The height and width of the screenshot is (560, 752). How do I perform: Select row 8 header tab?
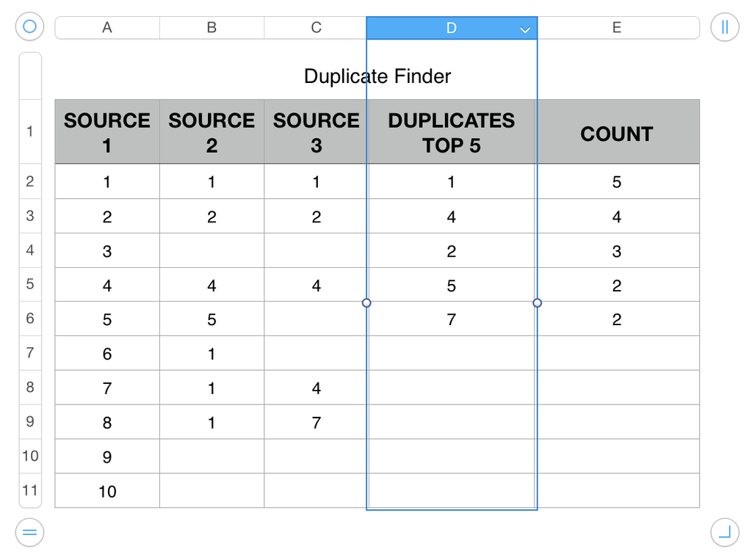click(30, 388)
